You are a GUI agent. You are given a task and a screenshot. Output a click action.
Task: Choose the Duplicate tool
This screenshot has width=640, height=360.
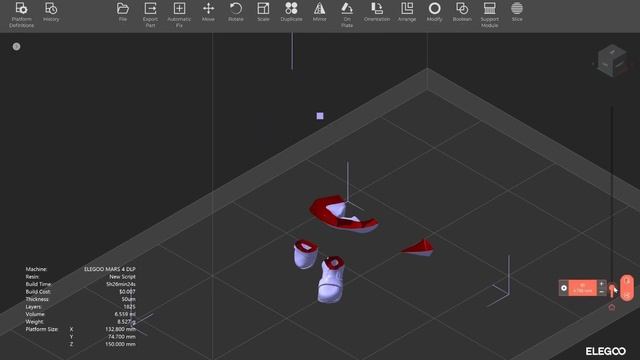click(291, 12)
